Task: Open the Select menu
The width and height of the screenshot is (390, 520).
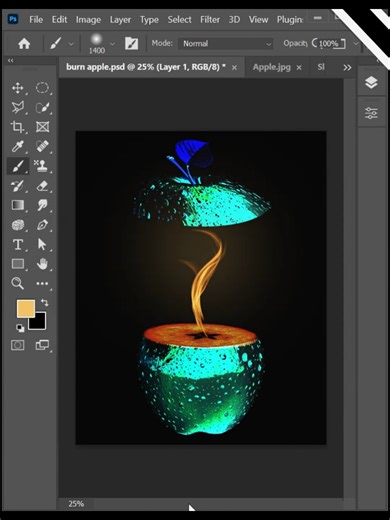Action: tap(179, 20)
